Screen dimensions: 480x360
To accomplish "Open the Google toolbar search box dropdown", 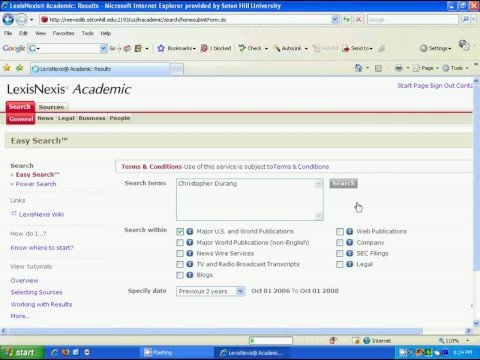I will click(103, 48).
